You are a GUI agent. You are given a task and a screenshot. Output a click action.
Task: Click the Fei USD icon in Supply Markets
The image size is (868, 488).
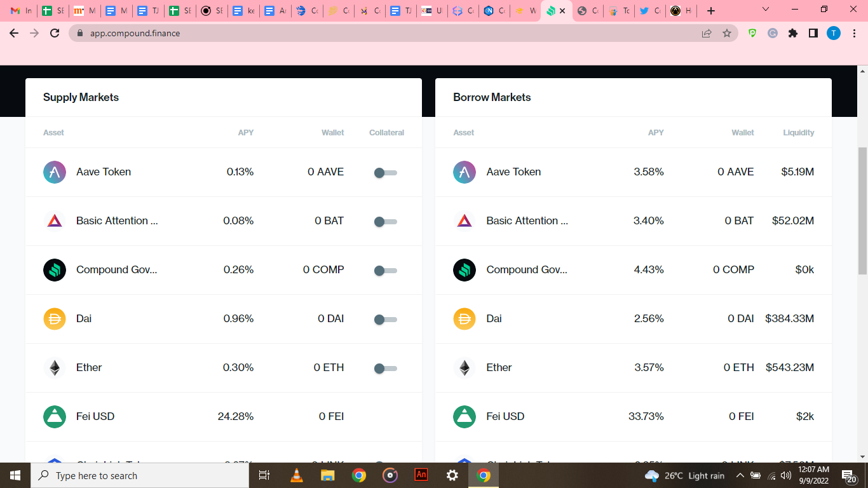[55, 417]
